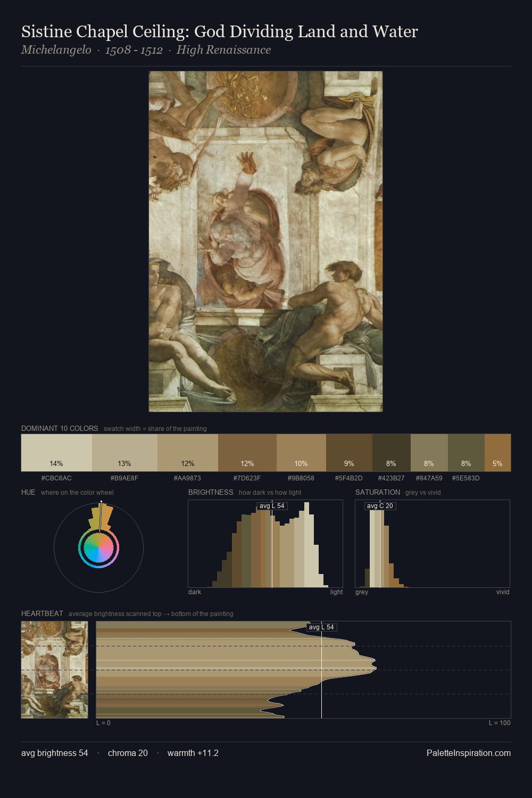Image resolution: width=532 pixels, height=798 pixels.
Task: Click the darkest swatch above #423B27
Action: [x=392, y=453]
